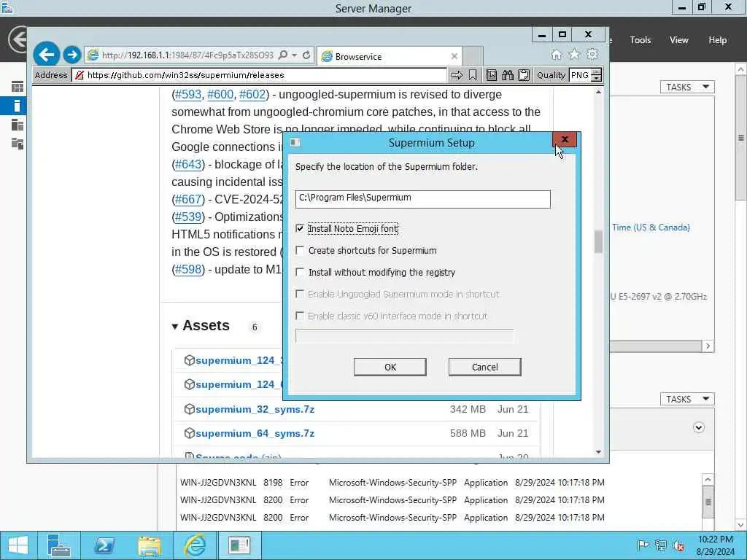
Task: Click the Internet Explorer forward arrow button
Action: pyautogui.click(x=72, y=55)
